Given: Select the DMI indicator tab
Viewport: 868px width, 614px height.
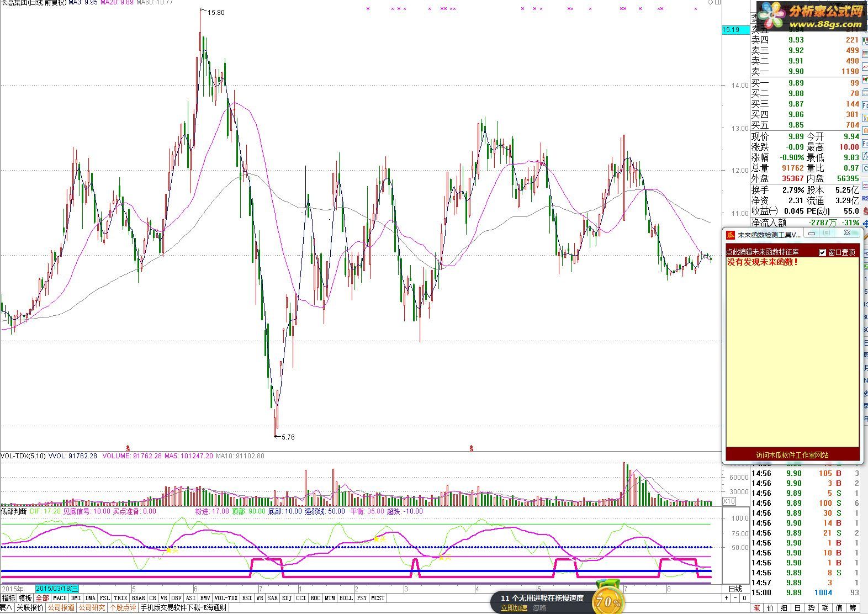Looking at the screenshot, I should click(x=76, y=598).
